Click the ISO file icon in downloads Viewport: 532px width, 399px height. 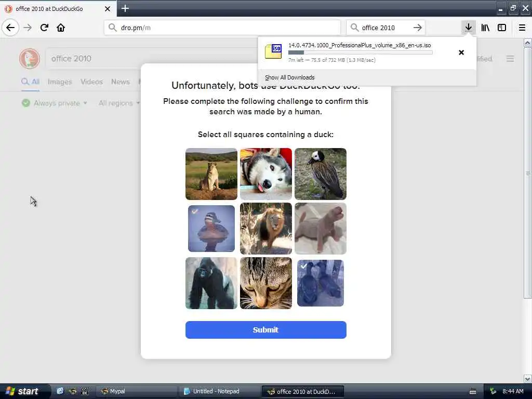pyautogui.click(x=273, y=51)
